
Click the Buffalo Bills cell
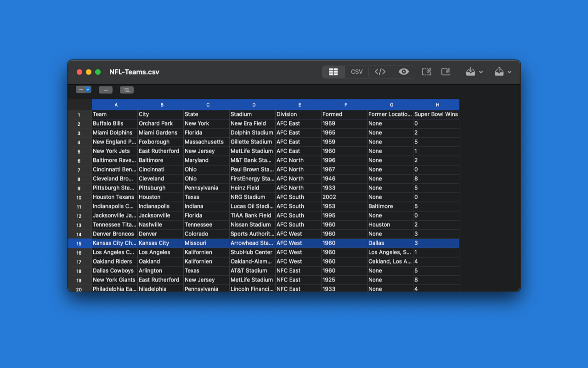[114, 123]
